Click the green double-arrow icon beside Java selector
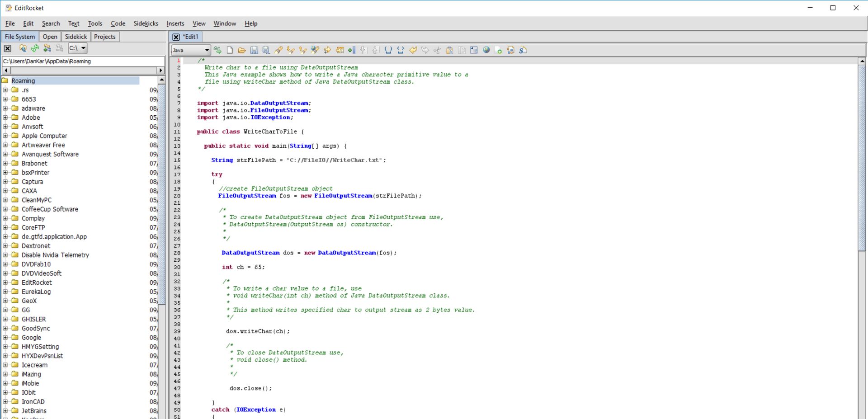The height and width of the screenshot is (419, 868). tap(217, 50)
